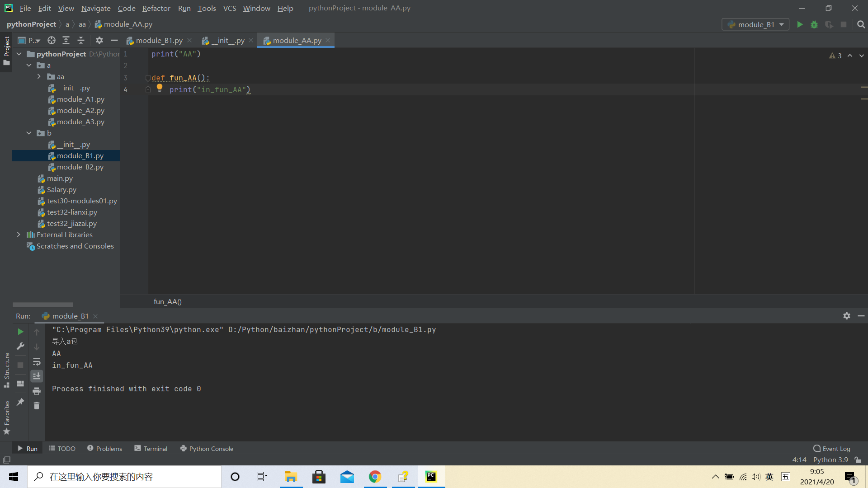Toggle the Favorites side tool button
868x488 pixels.
tap(6, 418)
